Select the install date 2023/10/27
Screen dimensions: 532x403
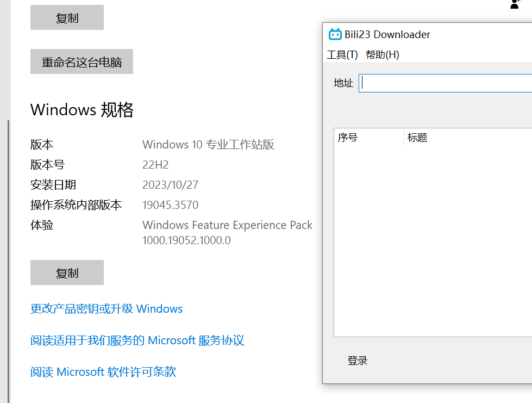pyautogui.click(x=170, y=185)
